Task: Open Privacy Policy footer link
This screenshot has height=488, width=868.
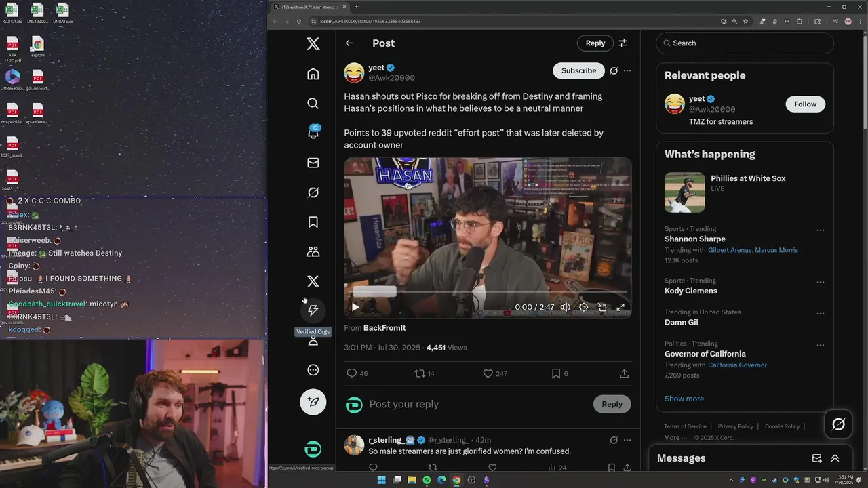Action: (x=736, y=426)
